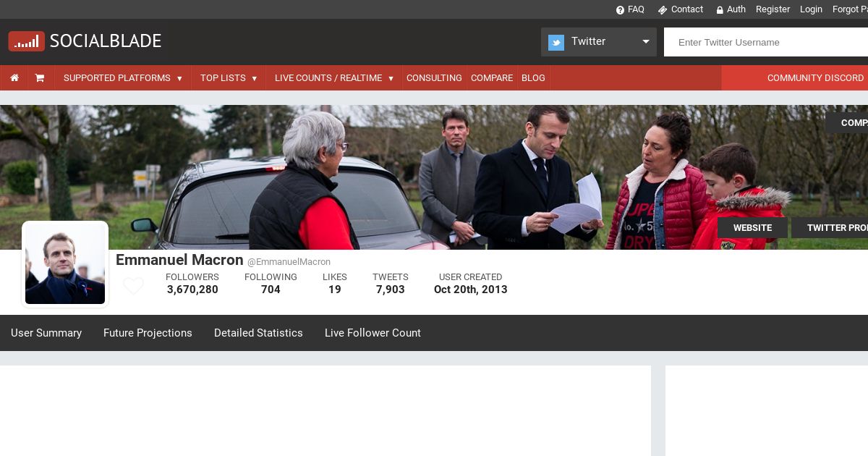Click the Twitter bird icon in the selector

click(556, 43)
